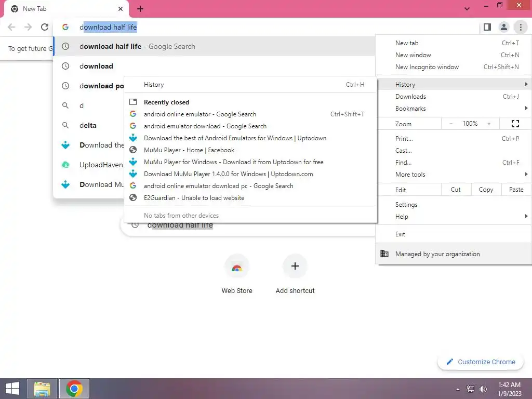Open the profile avatar icon
The image size is (532, 399).
[x=504, y=27]
